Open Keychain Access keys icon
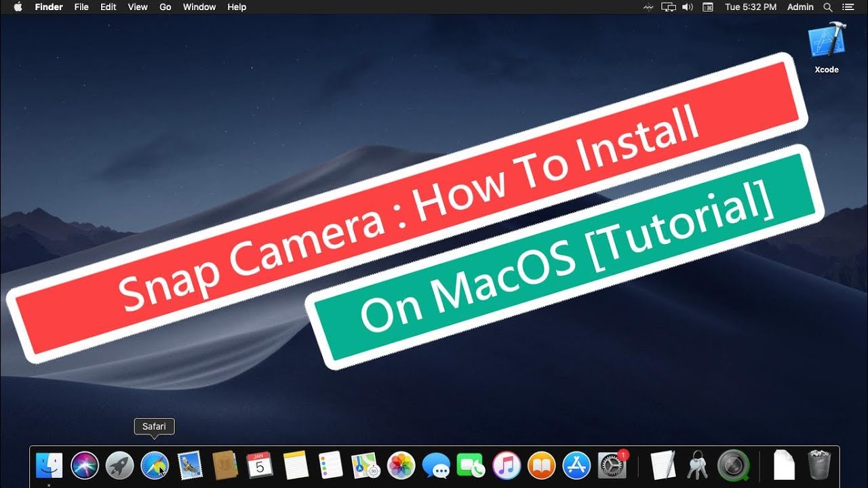 697,466
